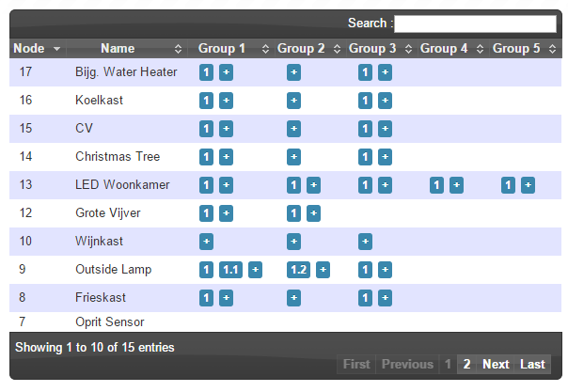Screen dimensions: 568x392
Task: Click the Next pagination button
Action: (496, 365)
